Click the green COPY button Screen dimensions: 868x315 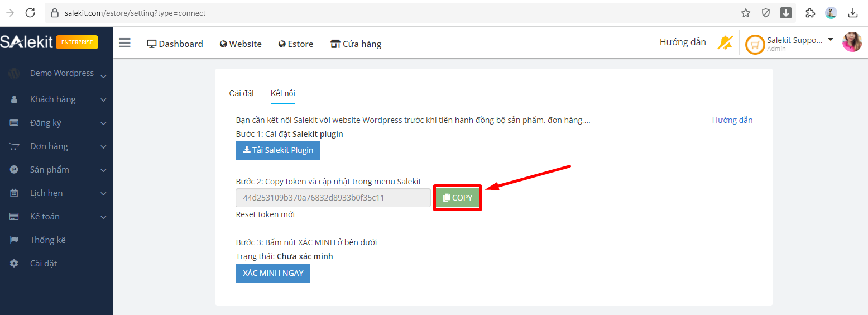458,198
